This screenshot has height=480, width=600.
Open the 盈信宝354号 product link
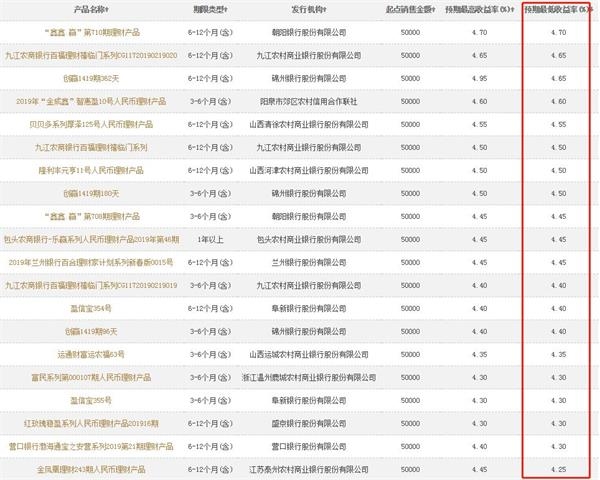click(91, 309)
